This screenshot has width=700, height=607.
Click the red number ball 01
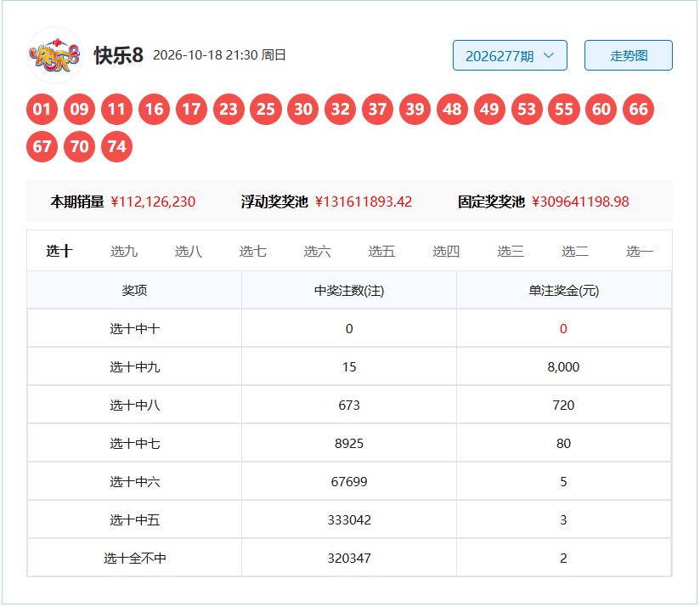pos(42,109)
